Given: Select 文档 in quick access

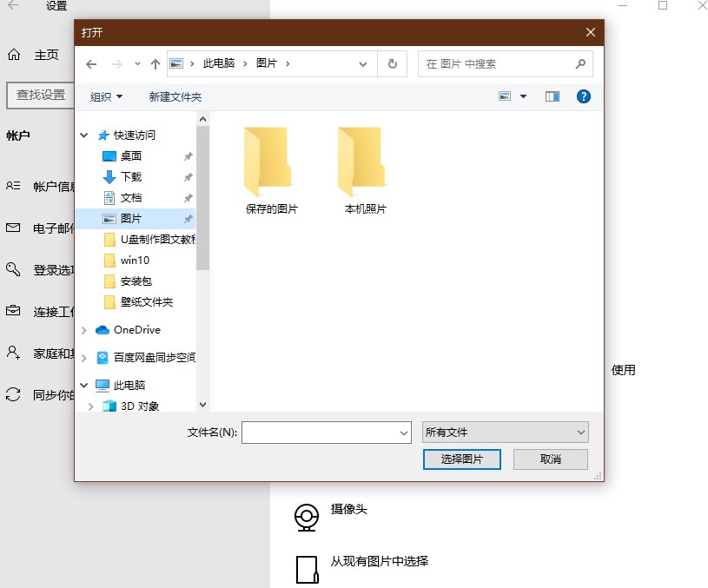Looking at the screenshot, I should 131,197.
